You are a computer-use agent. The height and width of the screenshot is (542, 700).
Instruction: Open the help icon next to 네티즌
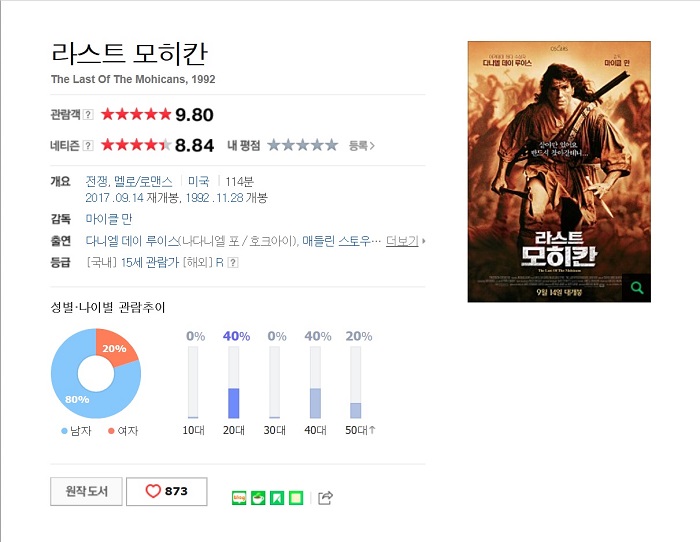coord(88,146)
